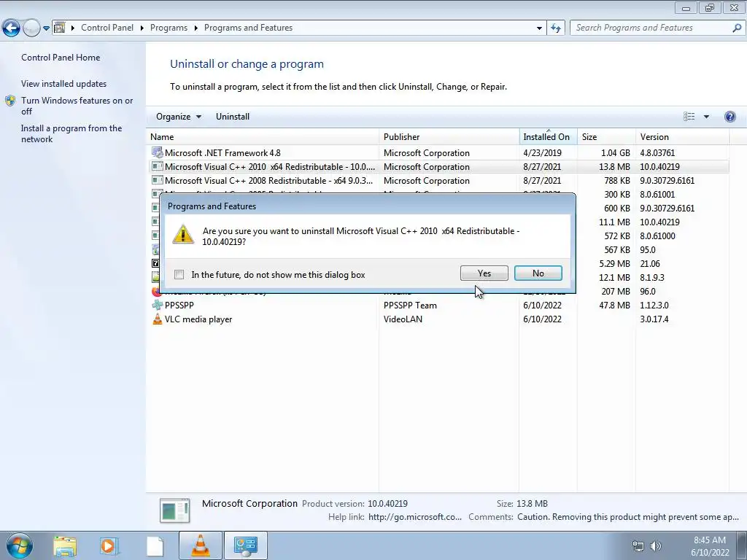Sort by the Publisher column header
The width and height of the screenshot is (747, 560).
(x=449, y=136)
